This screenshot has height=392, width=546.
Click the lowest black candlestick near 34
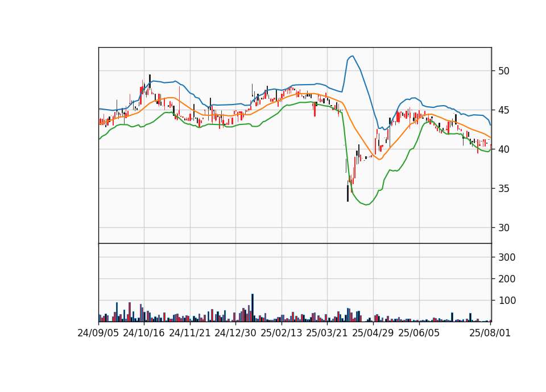[348, 193]
